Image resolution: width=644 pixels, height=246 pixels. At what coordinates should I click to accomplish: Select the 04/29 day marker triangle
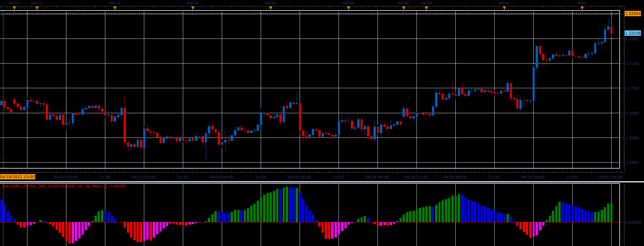(x=426, y=8)
